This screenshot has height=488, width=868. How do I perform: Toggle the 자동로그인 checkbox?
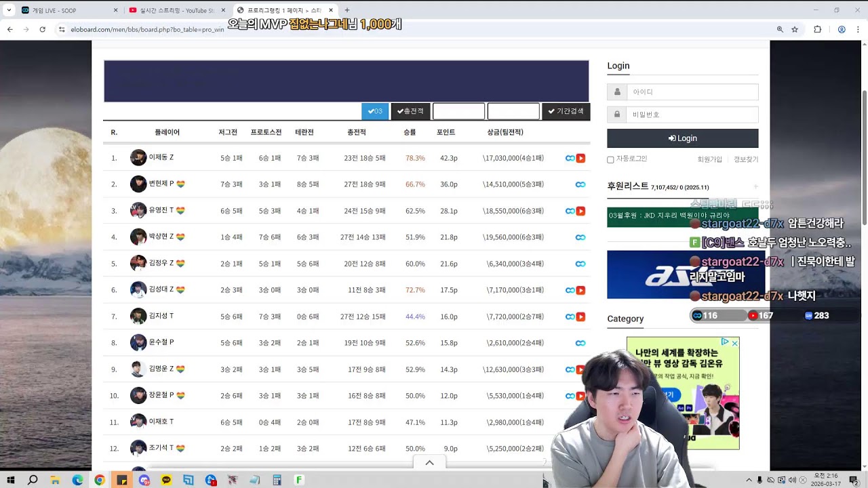610,160
